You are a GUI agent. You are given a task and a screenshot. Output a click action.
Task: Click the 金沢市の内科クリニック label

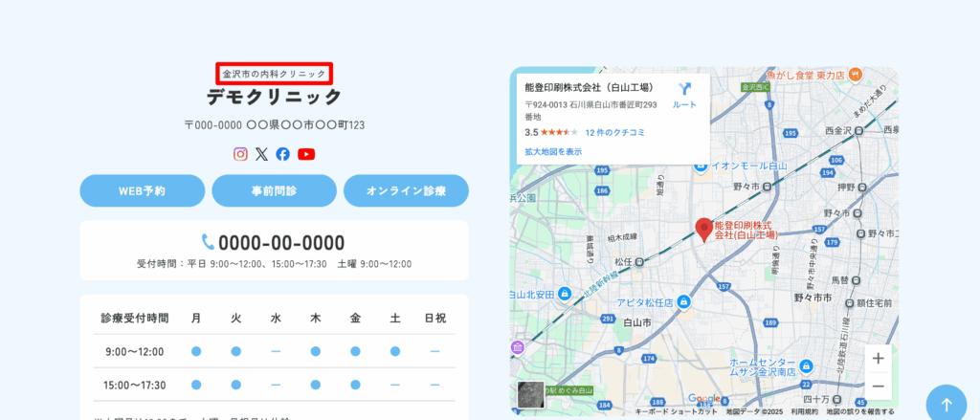coord(274,74)
